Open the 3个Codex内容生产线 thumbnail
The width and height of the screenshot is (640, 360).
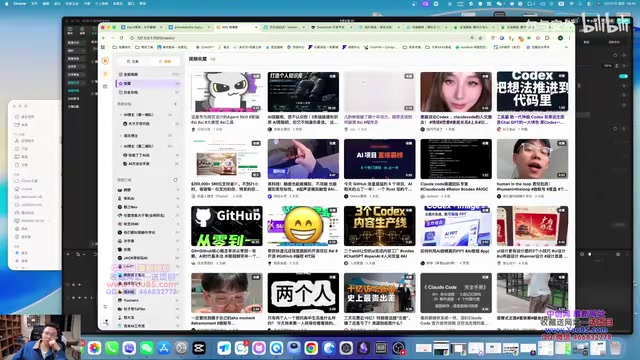380,226
